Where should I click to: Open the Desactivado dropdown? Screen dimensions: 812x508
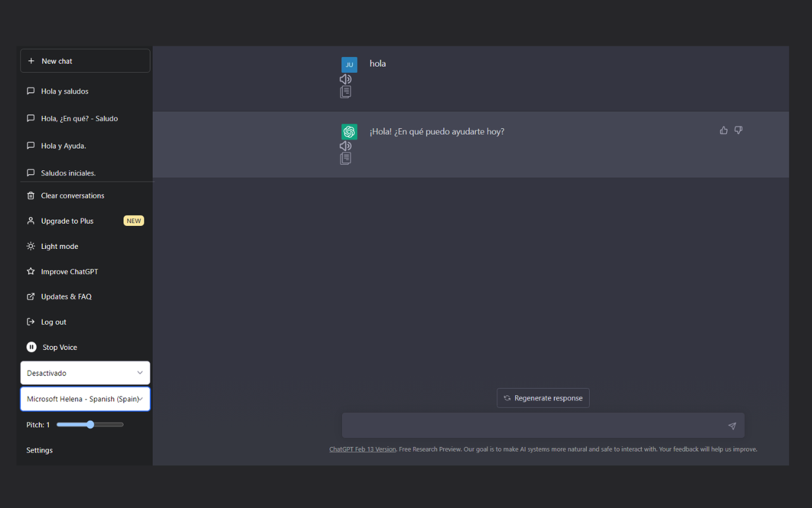tap(85, 373)
